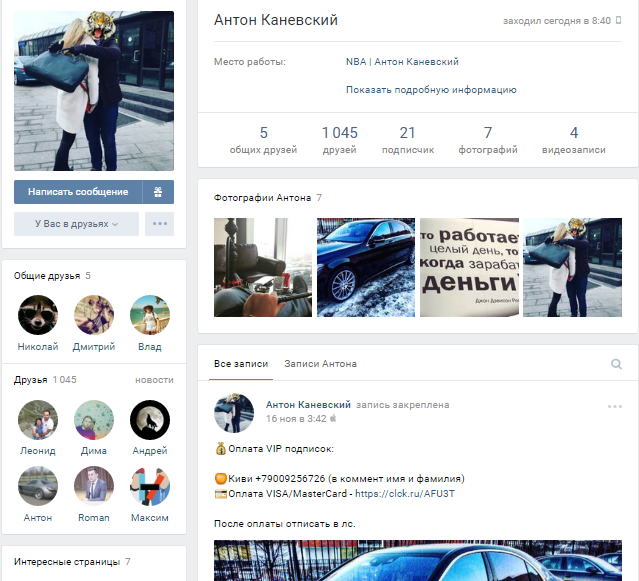Click the "новости" link in friends block
This screenshot has width=639, height=581.
(154, 380)
